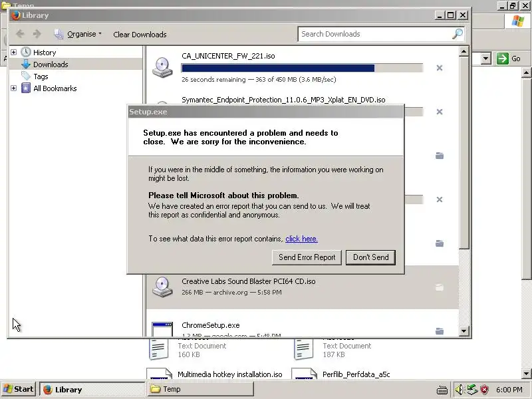This screenshot has width=532, height=399.
Task: Cancel the CA_UNICENTER_FW_221.iso download
Action: [x=440, y=68]
